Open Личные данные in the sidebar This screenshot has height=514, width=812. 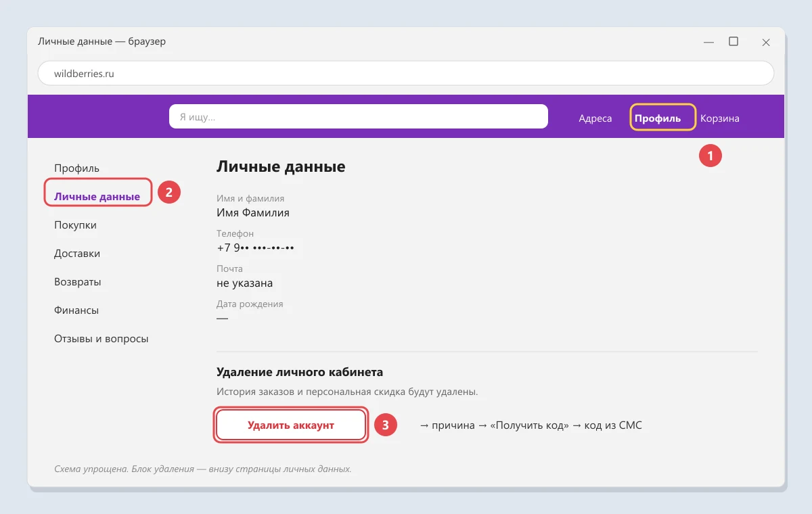point(97,196)
